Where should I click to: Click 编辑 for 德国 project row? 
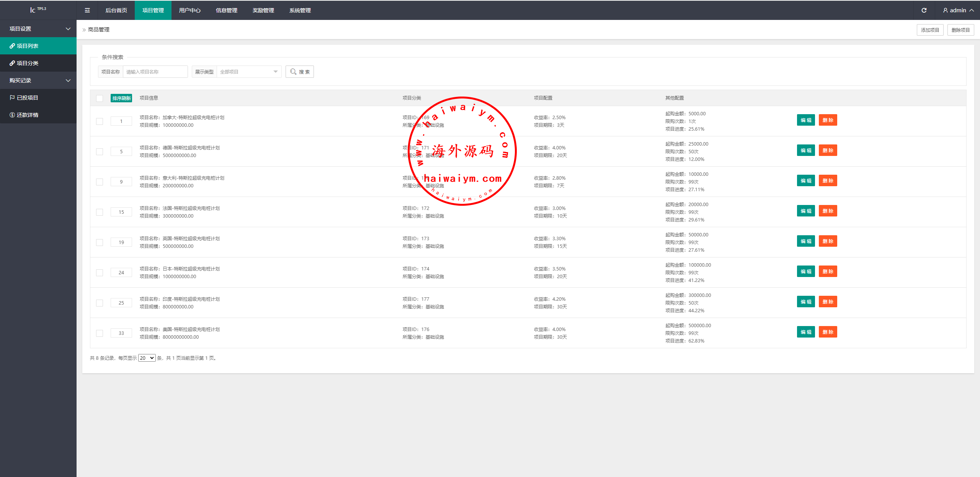click(x=805, y=150)
